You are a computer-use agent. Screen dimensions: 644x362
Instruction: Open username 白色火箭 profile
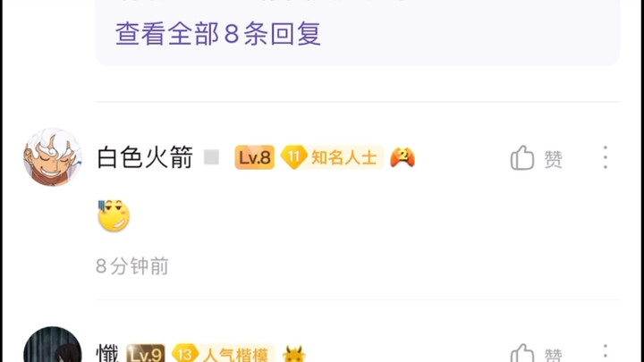(145, 157)
